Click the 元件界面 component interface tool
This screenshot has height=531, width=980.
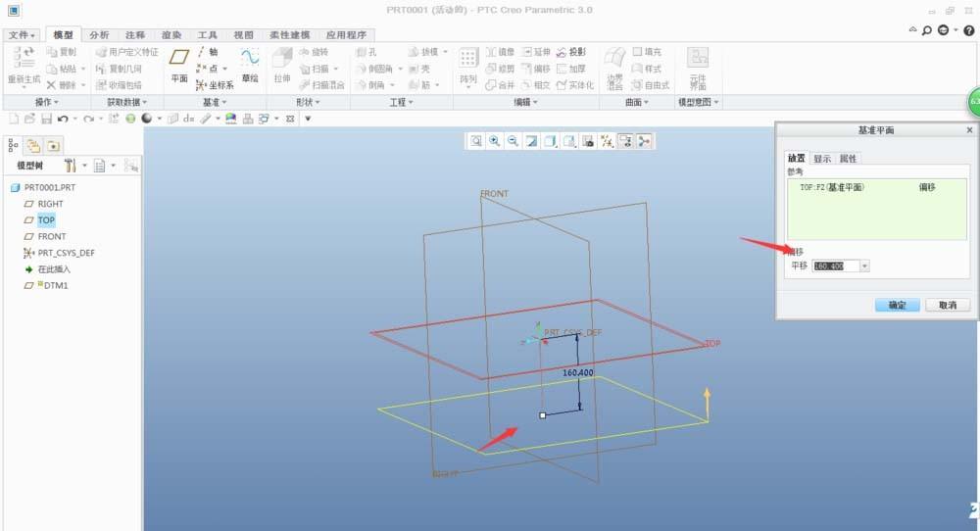(698, 68)
